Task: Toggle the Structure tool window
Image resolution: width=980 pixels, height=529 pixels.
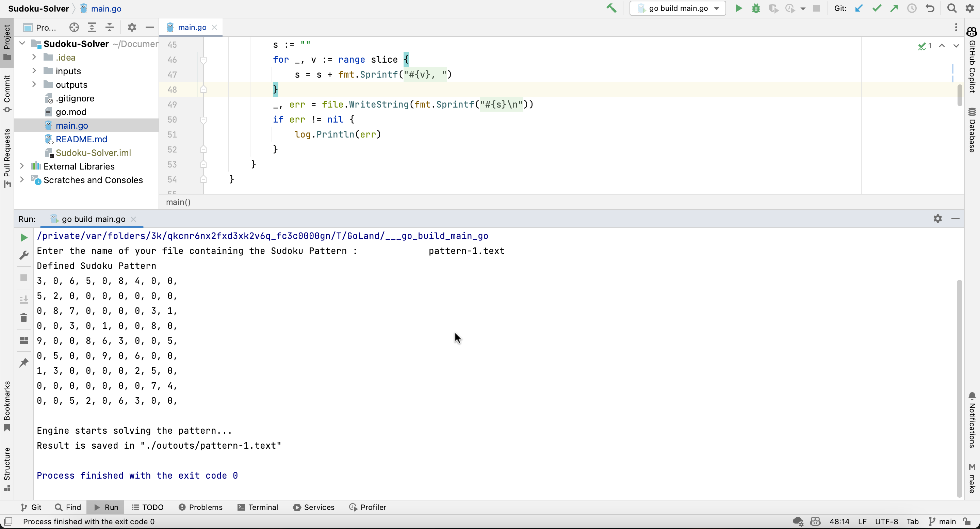Action: (7, 469)
